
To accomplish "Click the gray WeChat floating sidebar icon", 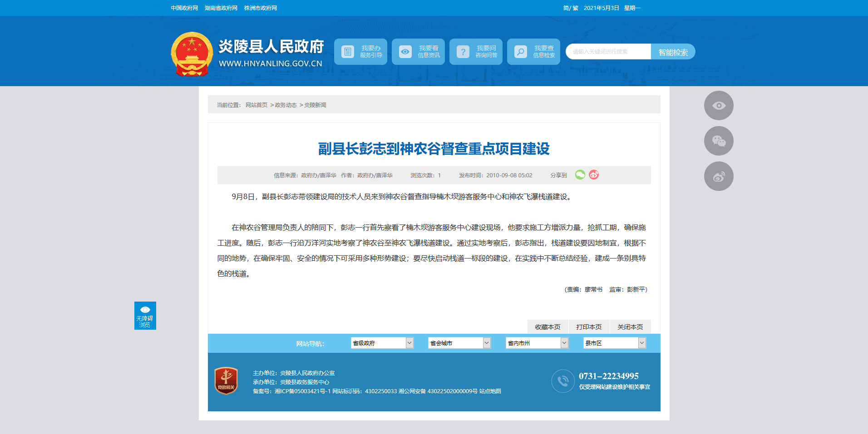I will coord(719,141).
